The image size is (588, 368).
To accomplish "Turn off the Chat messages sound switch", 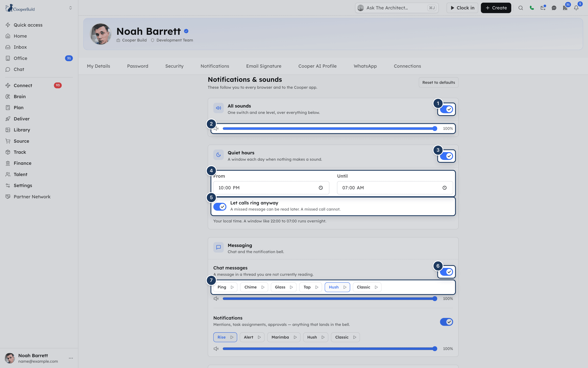I will [446, 272].
